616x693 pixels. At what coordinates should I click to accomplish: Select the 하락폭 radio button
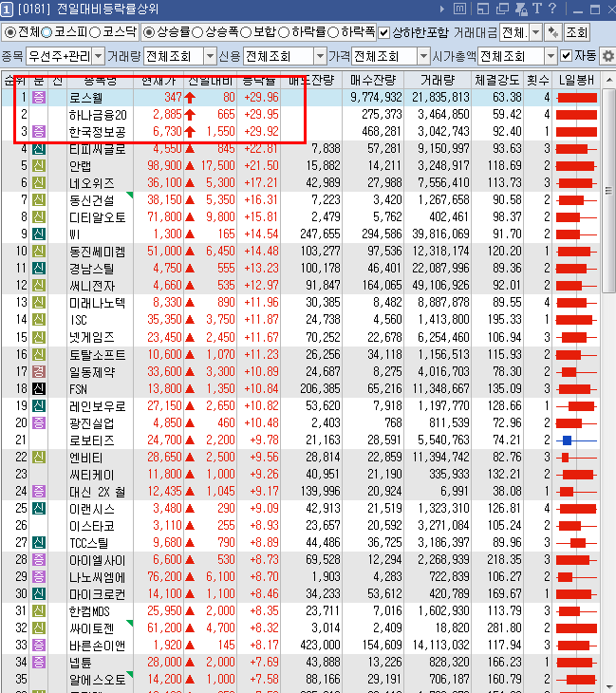coord(333,32)
